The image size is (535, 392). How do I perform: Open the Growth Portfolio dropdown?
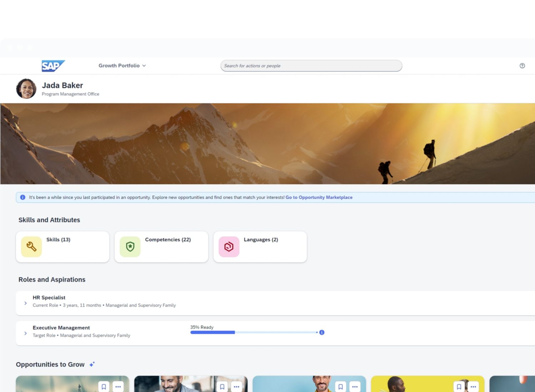tap(122, 66)
